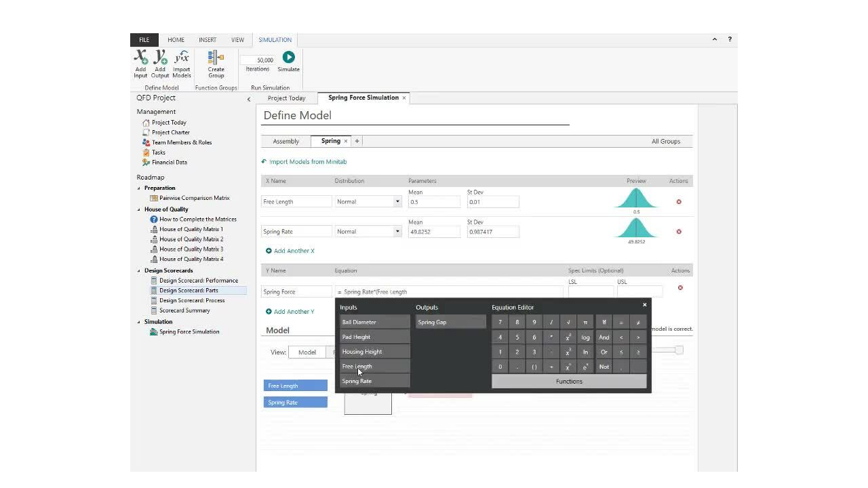Viewport: 868px width, 488px height.
Task: Add a new group with plus tab
Action: (357, 141)
